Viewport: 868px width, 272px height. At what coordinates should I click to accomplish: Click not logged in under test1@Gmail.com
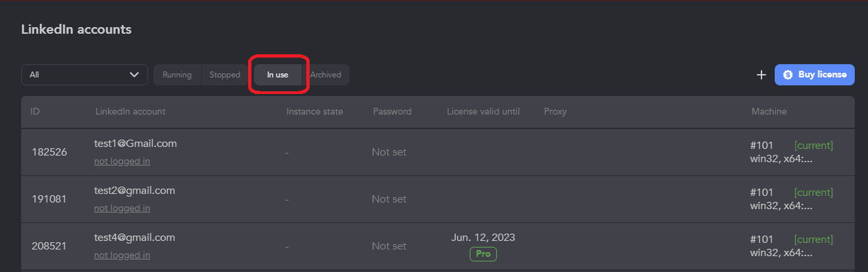pyautogui.click(x=122, y=161)
